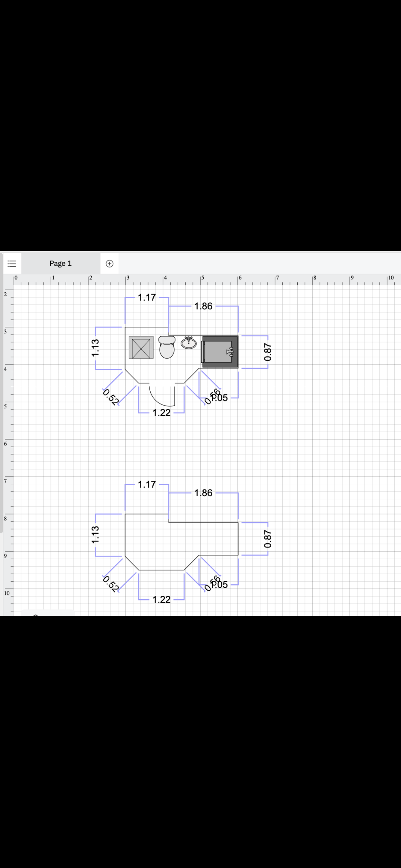
Task: Click the 1.22 dimension below the door
Action: pos(162,412)
